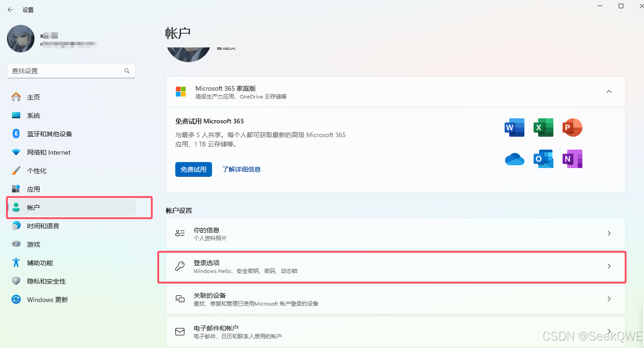Image resolution: width=644 pixels, height=348 pixels.
Task: Click the 你的信息 row title
Action: (x=207, y=230)
